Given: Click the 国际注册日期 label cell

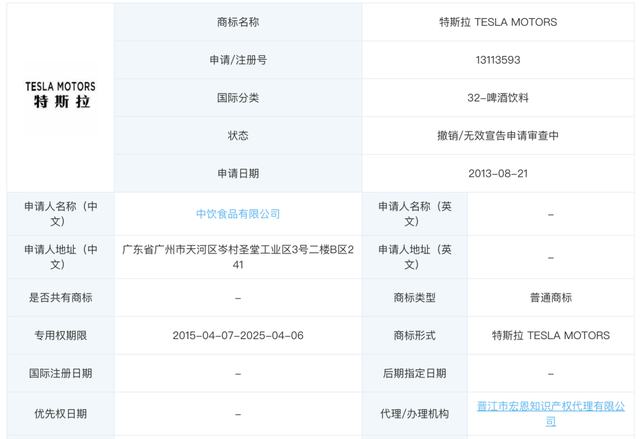Looking at the screenshot, I should coord(60,374).
